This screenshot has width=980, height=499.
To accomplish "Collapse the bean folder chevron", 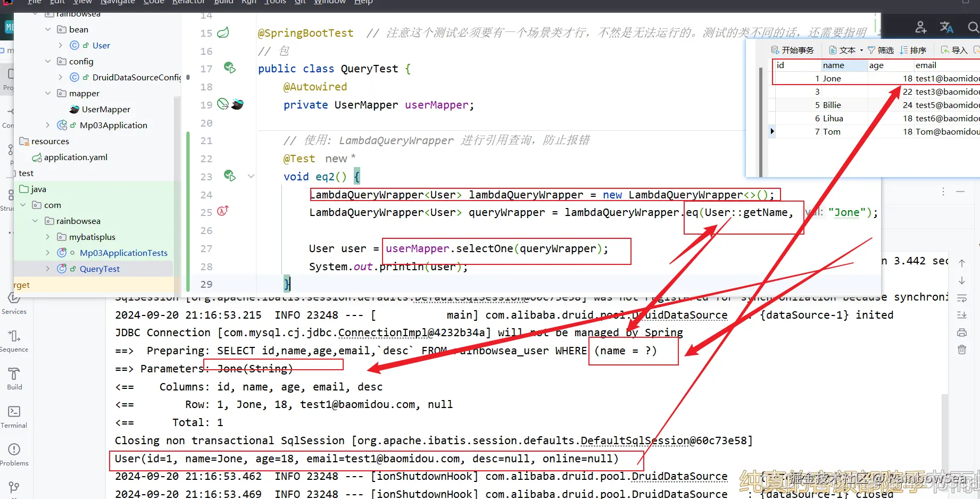I will click(x=48, y=29).
